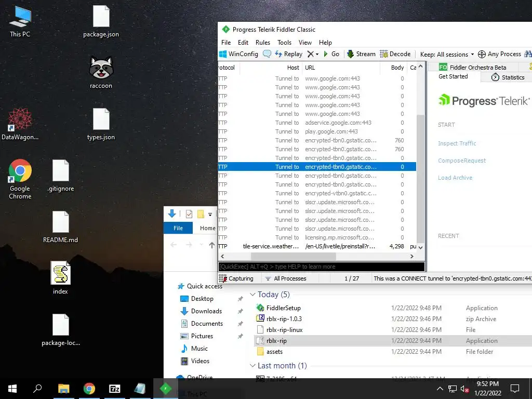Click the horizontal scrollbar left arrow
532x399 pixels.
[x=222, y=257]
